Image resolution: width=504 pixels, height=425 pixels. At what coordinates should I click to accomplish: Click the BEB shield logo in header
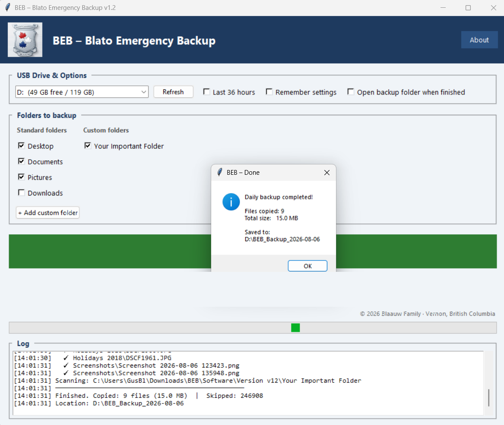(25, 40)
